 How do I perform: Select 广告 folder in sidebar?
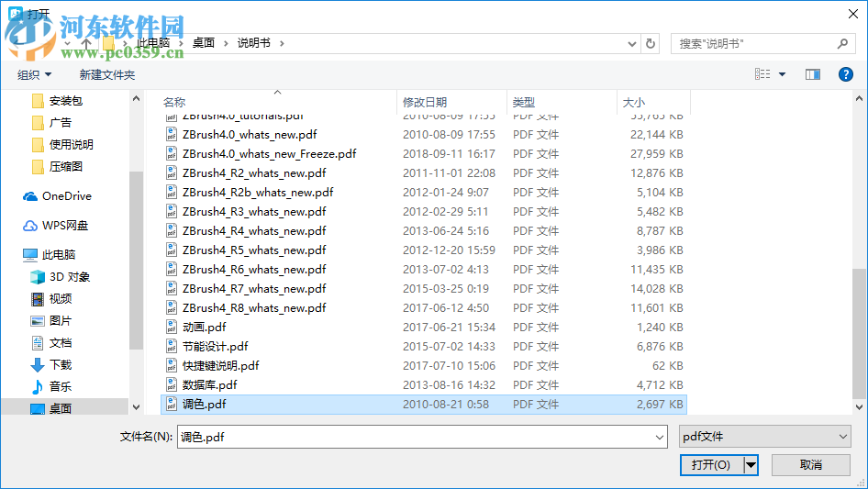coord(61,123)
